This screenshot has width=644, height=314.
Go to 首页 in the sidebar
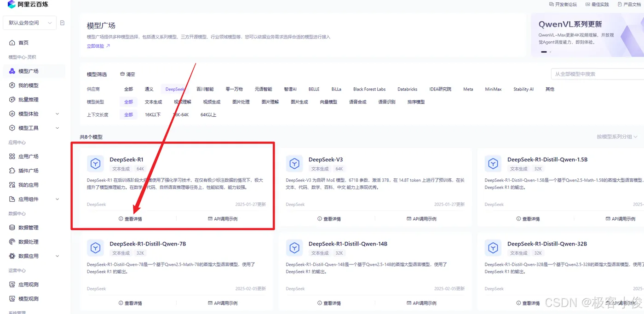pos(23,43)
